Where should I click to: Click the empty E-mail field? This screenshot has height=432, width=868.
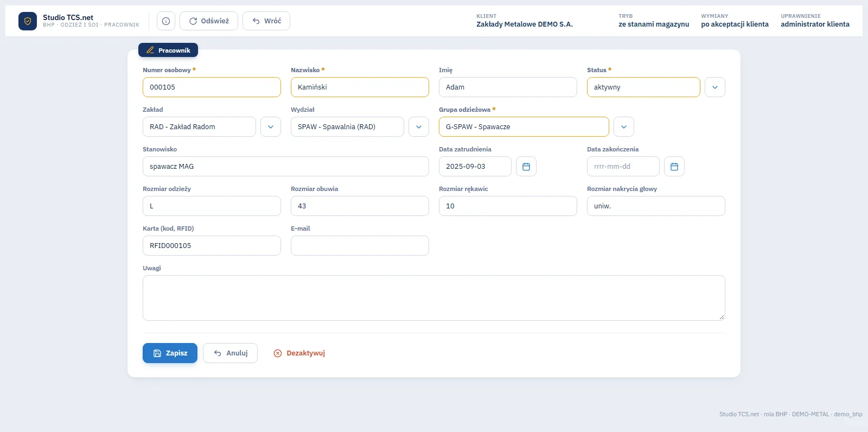(360, 246)
